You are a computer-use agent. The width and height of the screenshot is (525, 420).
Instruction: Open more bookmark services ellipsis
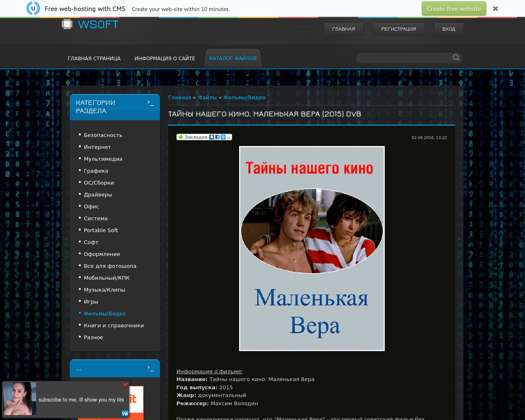pyautogui.click(x=228, y=137)
